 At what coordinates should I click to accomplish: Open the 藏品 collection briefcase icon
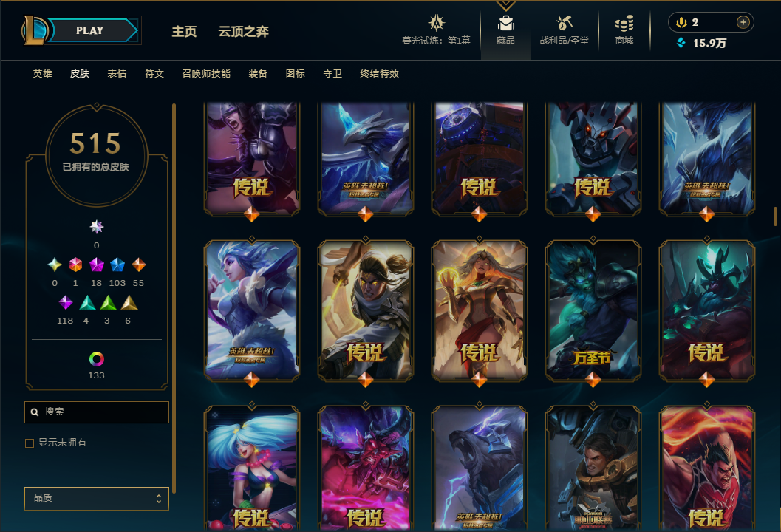click(505, 24)
